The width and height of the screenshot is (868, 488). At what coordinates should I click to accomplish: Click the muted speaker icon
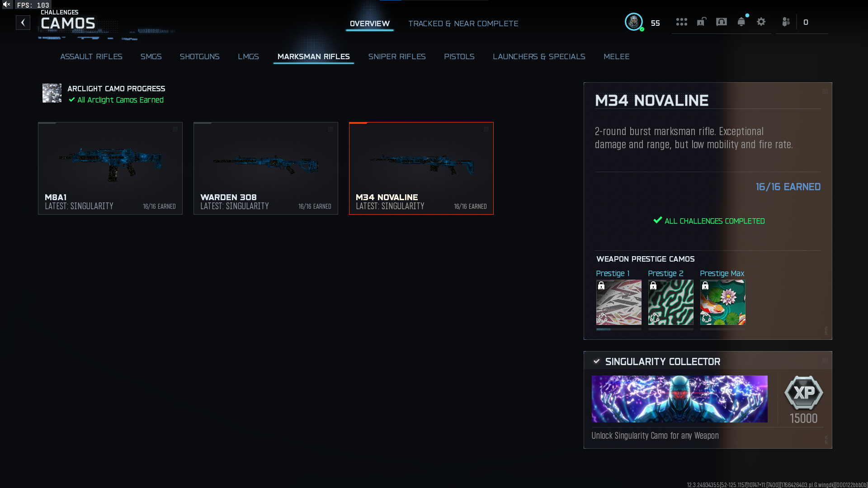[x=7, y=5]
